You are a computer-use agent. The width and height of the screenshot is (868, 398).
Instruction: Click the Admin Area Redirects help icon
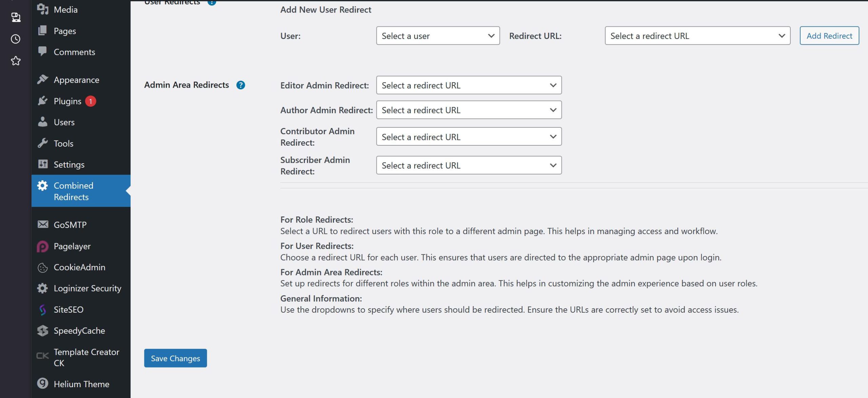[x=241, y=85]
